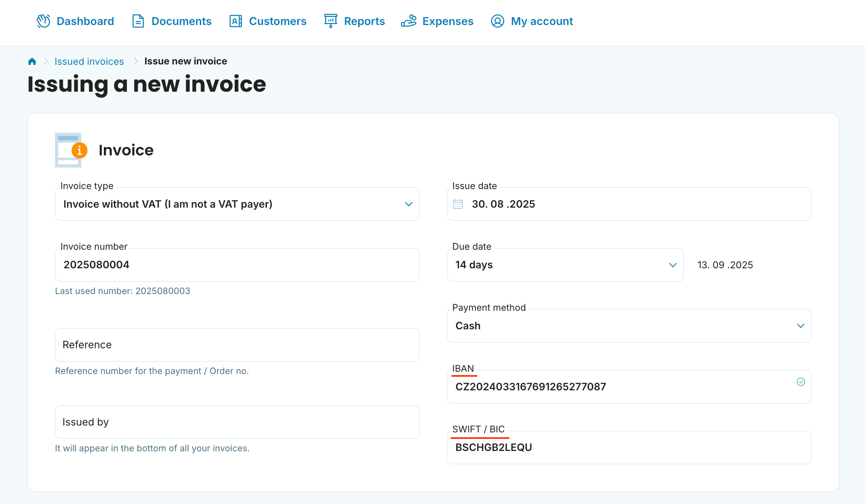Image resolution: width=865 pixels, height=504 pixels.
Task: Open the Reports menu item
Action: [364, 21]
